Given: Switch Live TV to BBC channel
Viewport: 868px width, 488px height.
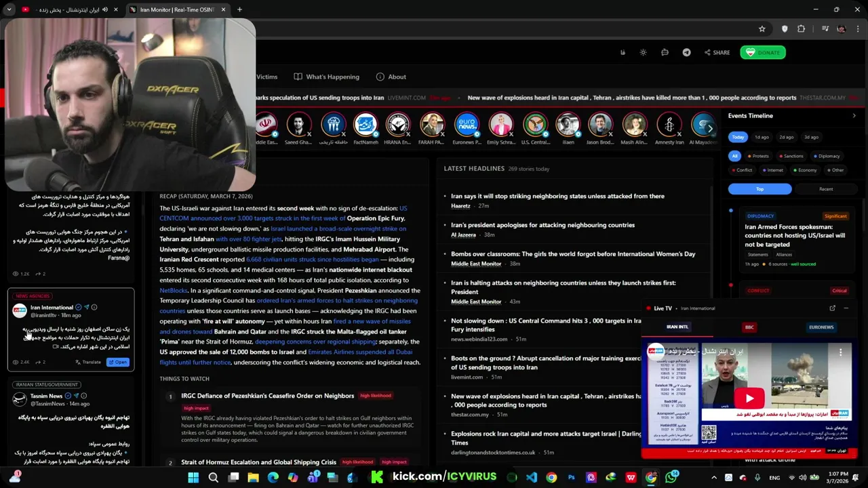Looking at the screenshot, I should pos(749,327).
